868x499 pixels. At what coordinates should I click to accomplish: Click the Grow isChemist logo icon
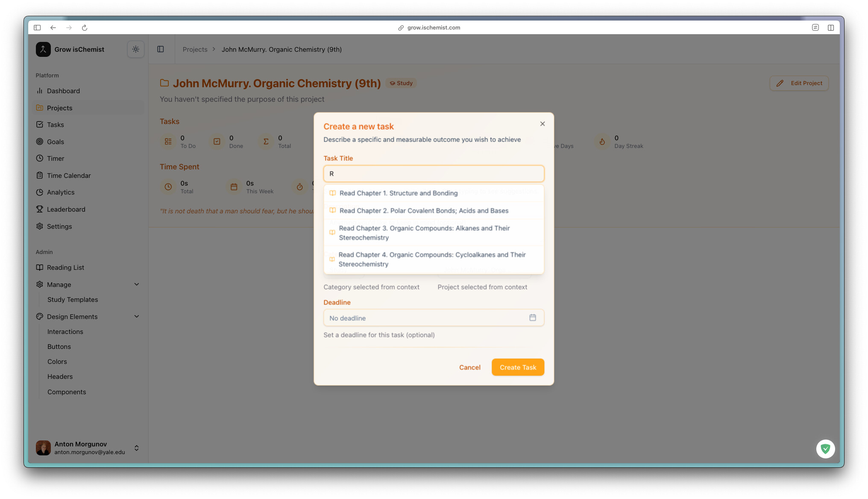pos(43,49)
